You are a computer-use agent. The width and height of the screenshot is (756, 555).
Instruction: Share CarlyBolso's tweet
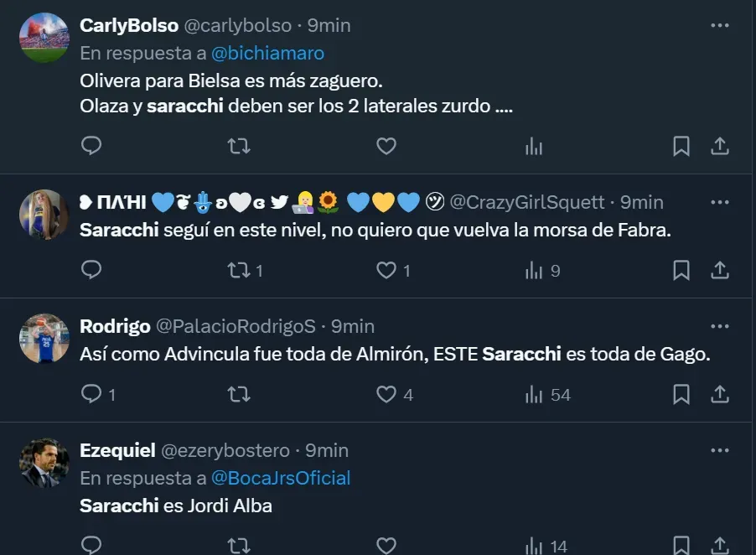click(x=719, y=147)
